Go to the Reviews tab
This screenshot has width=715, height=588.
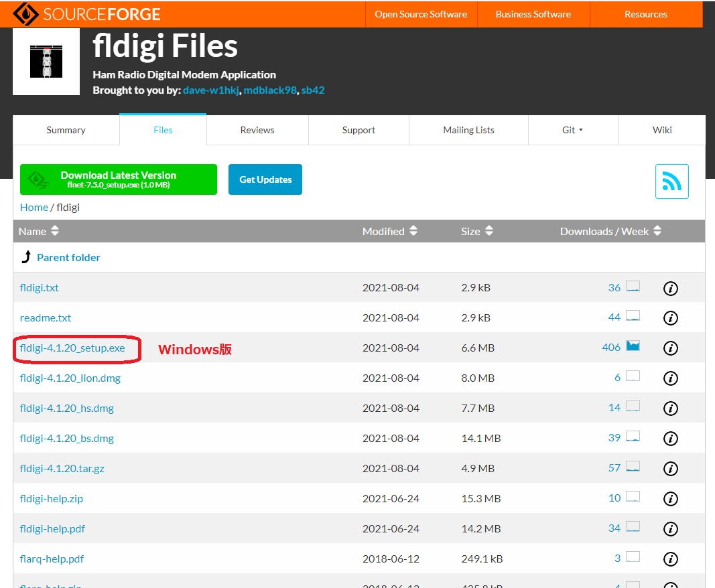click(x=257, y=130)
